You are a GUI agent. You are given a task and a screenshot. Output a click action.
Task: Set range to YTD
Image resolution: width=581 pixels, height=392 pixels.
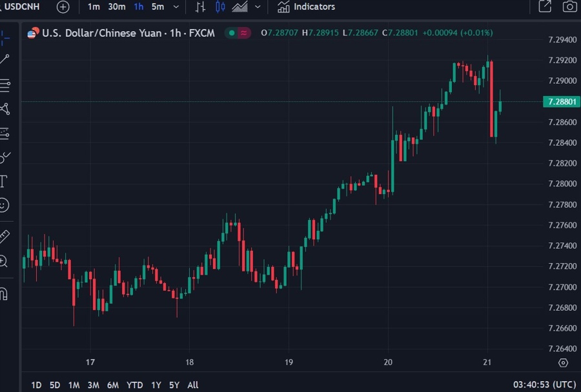pos(134,385)
